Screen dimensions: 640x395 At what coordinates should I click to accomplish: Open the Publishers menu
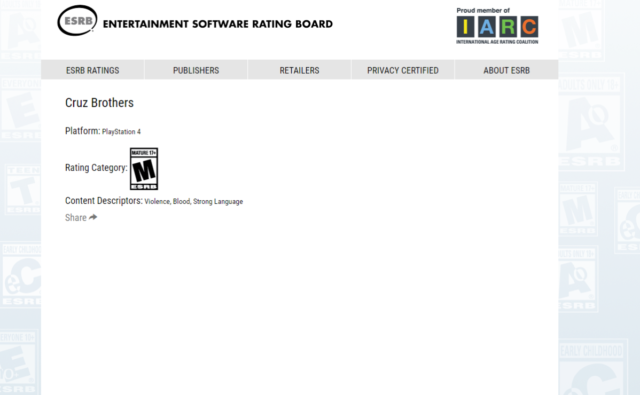196,70
